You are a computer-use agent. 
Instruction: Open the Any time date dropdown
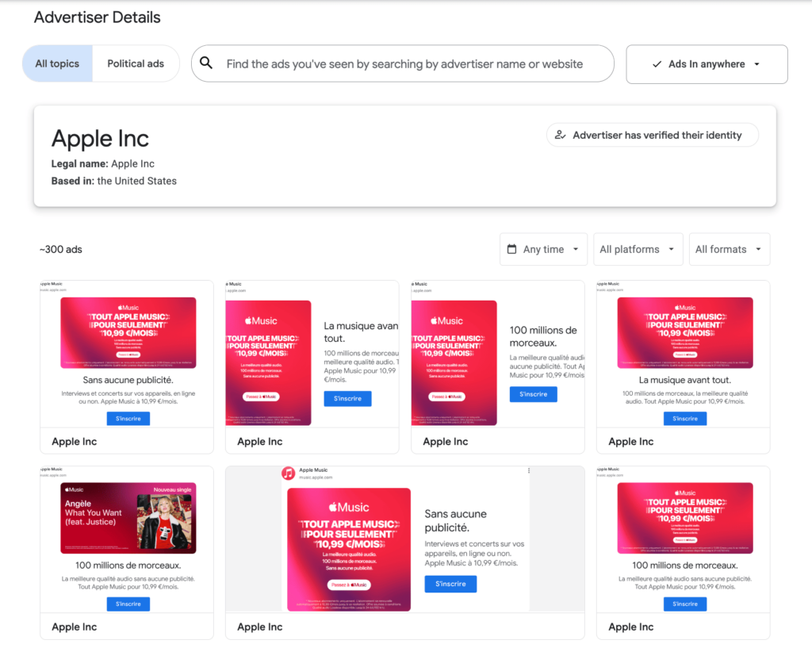tap(543, 249)
